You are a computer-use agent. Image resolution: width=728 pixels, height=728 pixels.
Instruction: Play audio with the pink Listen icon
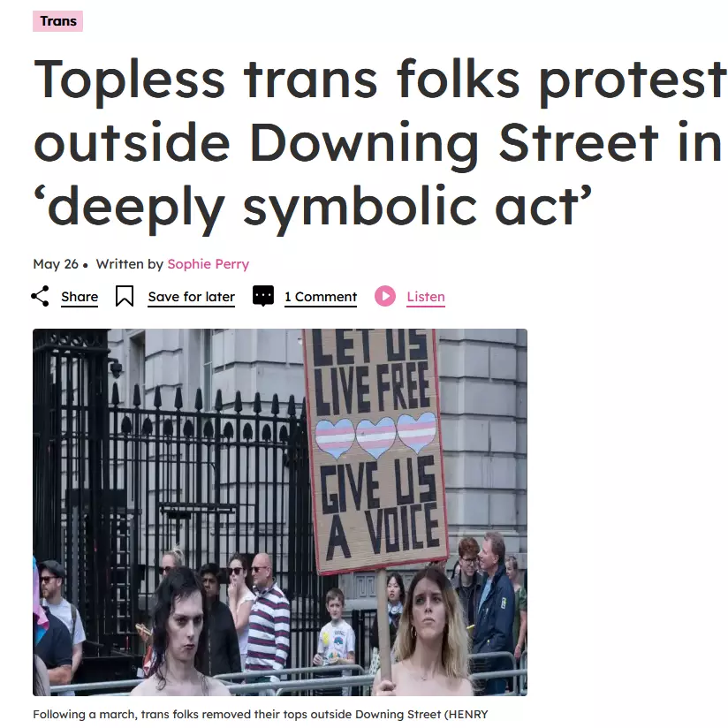(385, 296)
